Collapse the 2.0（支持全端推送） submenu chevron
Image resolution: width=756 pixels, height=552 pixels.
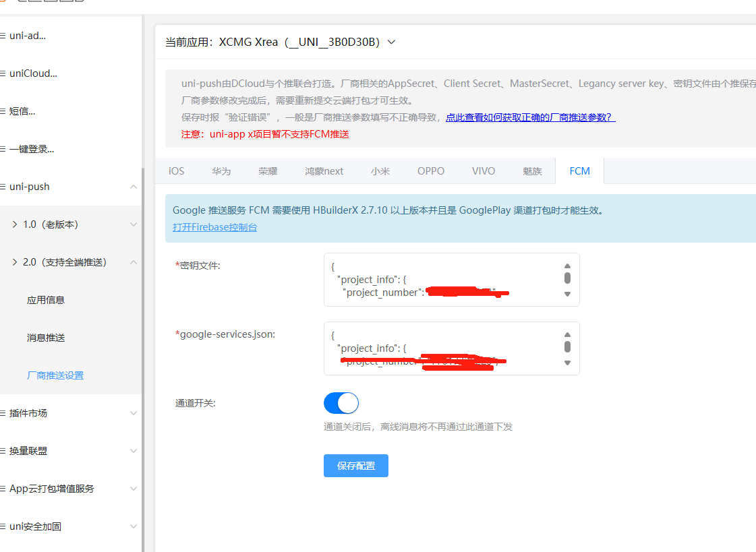click(134, 262)
